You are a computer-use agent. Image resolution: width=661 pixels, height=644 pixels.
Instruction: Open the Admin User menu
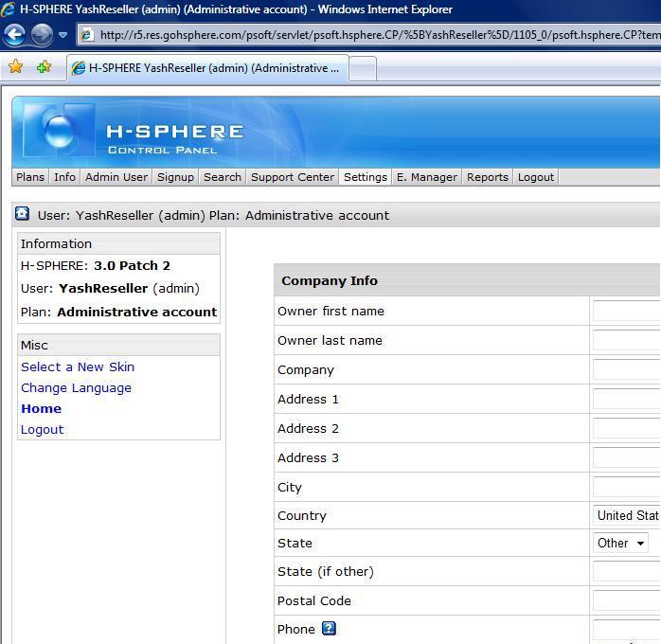point(116,177)
